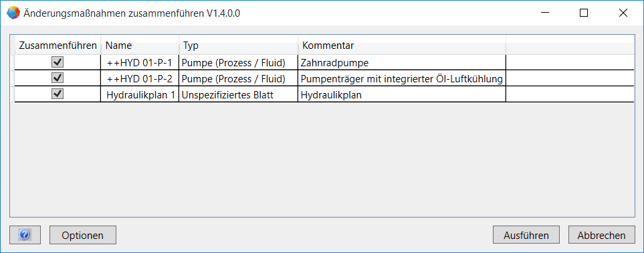
Task: Uncheck the ++HYD 01-P-1 merge checkbox
Action: coord(58,62)
